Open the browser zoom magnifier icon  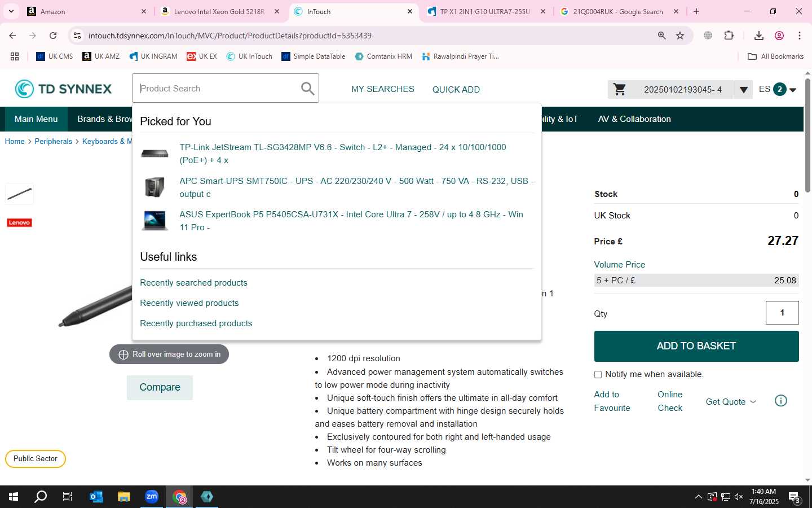(662, 35)
